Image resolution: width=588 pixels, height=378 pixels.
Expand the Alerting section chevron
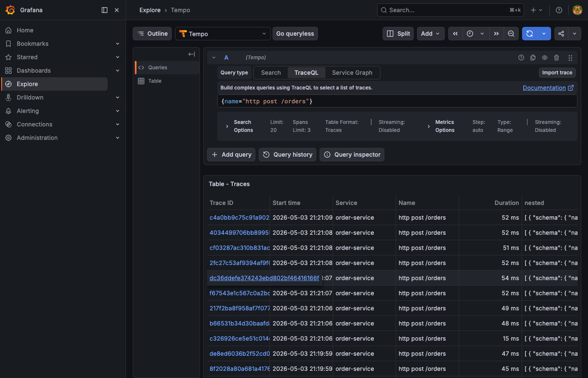[x=118, y=111]
